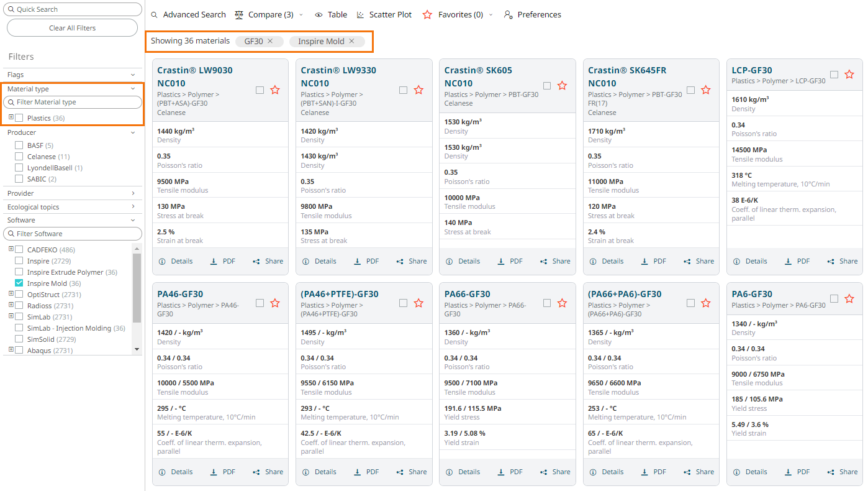Screen dimensions: 868x491
Task: Open Crastin SK605 NC010 title link
Action: (479, 77)
